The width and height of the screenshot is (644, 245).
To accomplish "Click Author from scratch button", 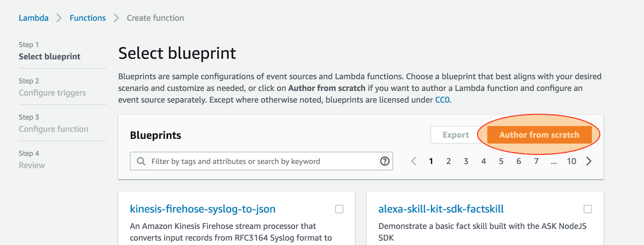I will click(x=539, y=135).
